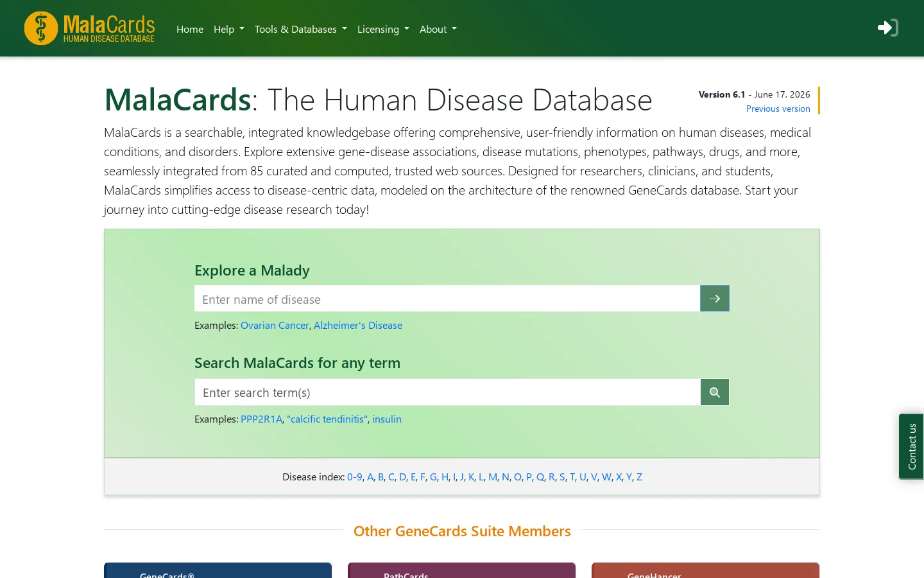Open disease index letter S
The image size is (924, 578).
[562, 477]
